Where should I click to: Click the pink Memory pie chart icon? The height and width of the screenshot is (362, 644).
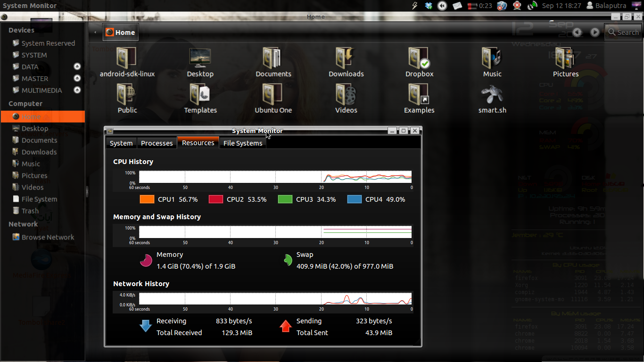146,260
